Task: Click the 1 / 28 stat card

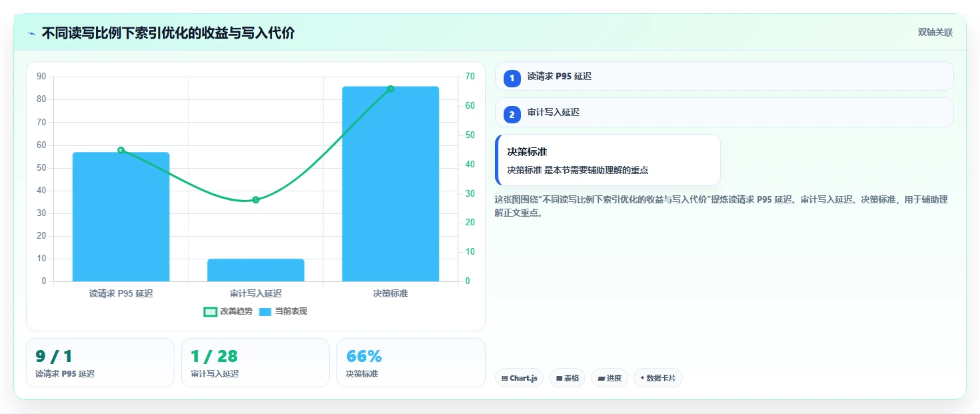Action: coord(255,363)
